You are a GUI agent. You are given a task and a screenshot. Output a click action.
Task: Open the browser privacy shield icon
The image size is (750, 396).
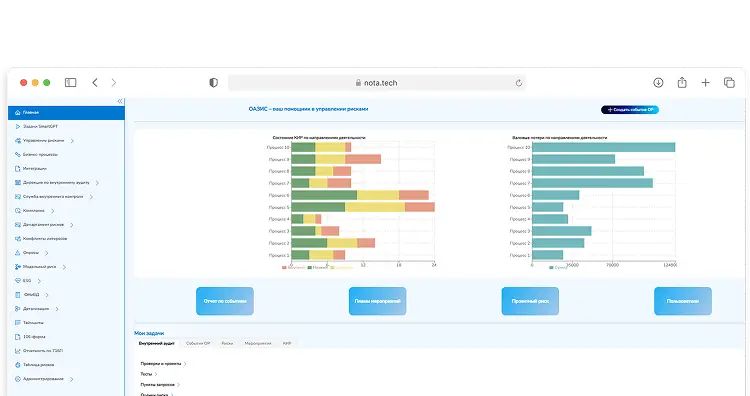[213, 83]
